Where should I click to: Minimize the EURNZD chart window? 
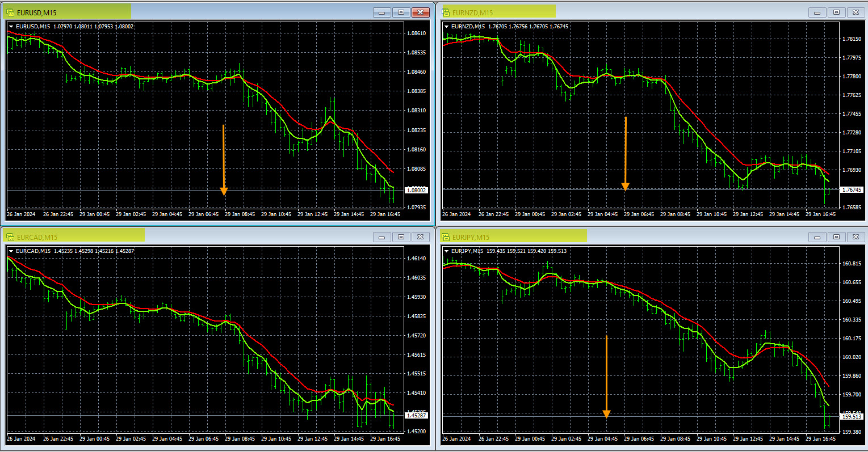click(817, 12)
